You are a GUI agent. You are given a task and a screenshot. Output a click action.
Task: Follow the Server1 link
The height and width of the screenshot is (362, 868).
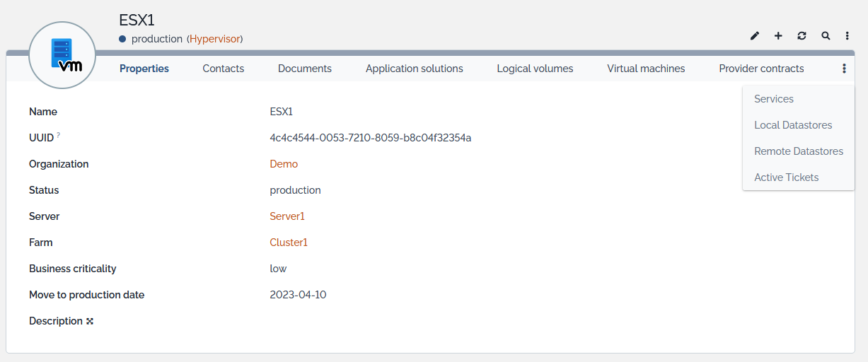[287, 216]
